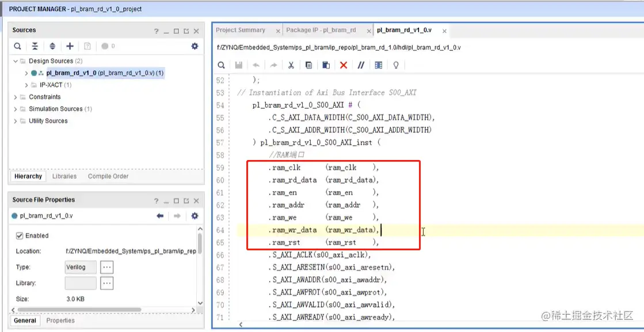644x332 pixels.
Task: Undo the last edit in the editor
Action: coord(256,65)
